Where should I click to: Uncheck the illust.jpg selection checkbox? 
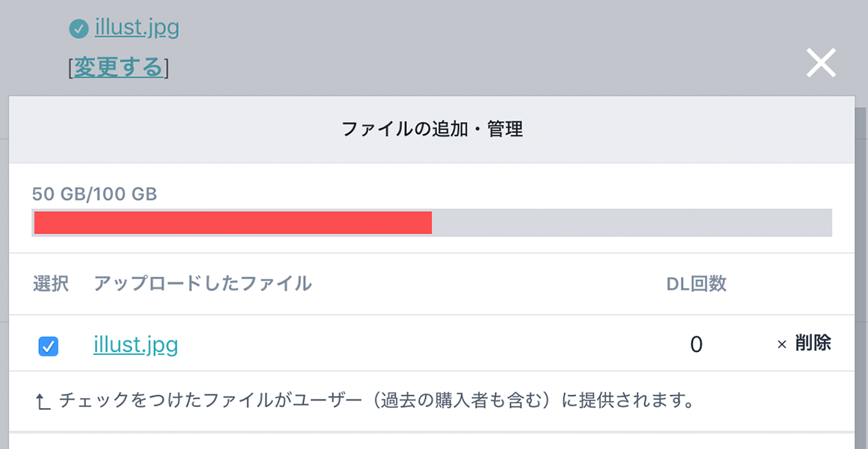[x=48, y=346]
